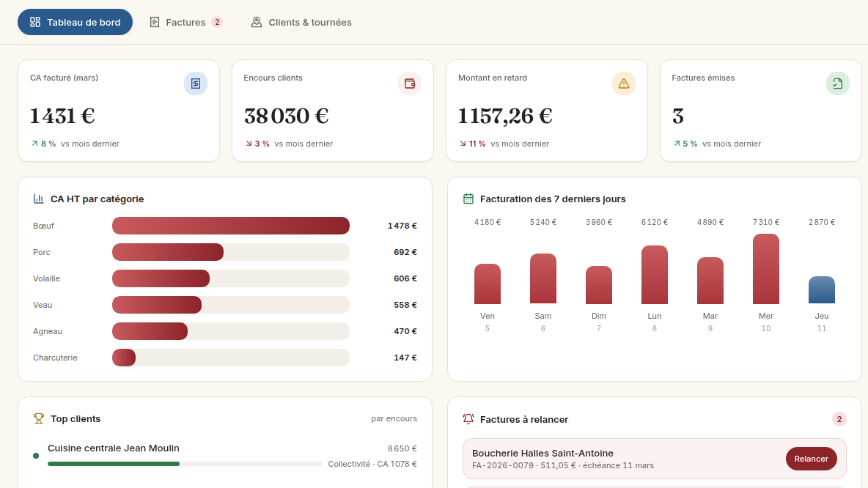Click the Clients & tournées map pin icon
The image size is (868, 488).
[x=257, y=22]
